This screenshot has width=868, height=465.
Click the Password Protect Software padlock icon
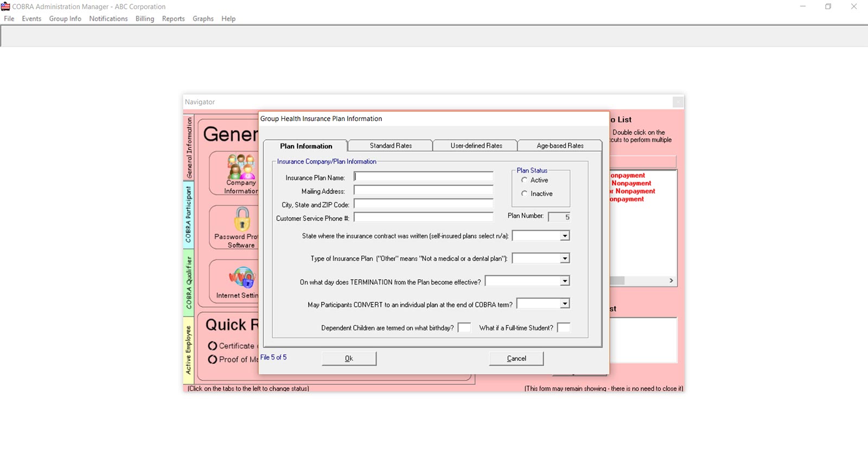[242, 219]
